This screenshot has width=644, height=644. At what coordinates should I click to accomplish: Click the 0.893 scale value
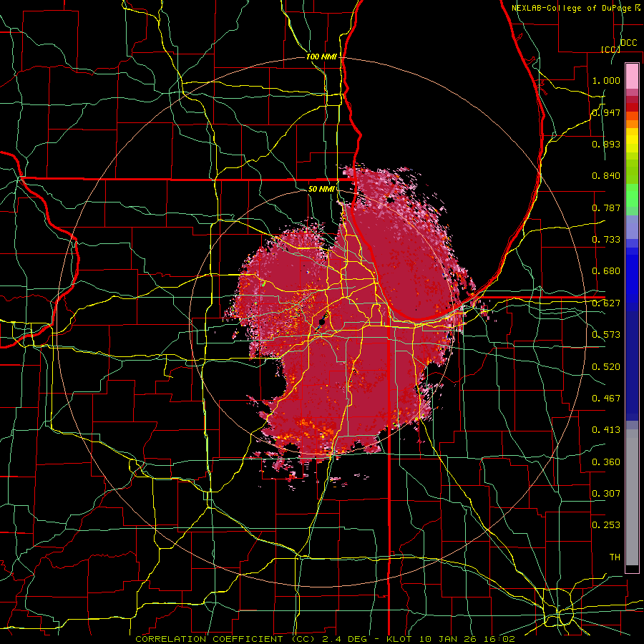tap(606, 144)
